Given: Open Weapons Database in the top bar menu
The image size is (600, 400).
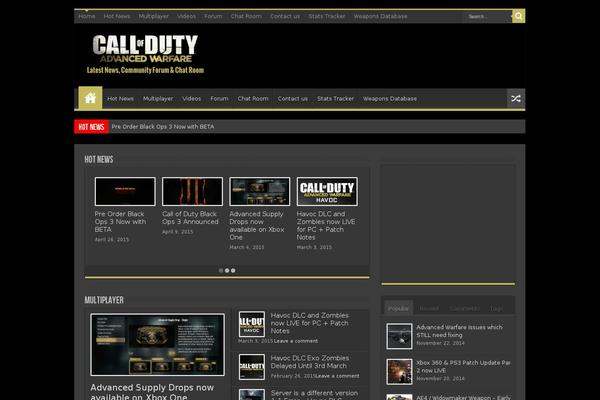Looking at the screenshot, I should [x=380, y=16].
